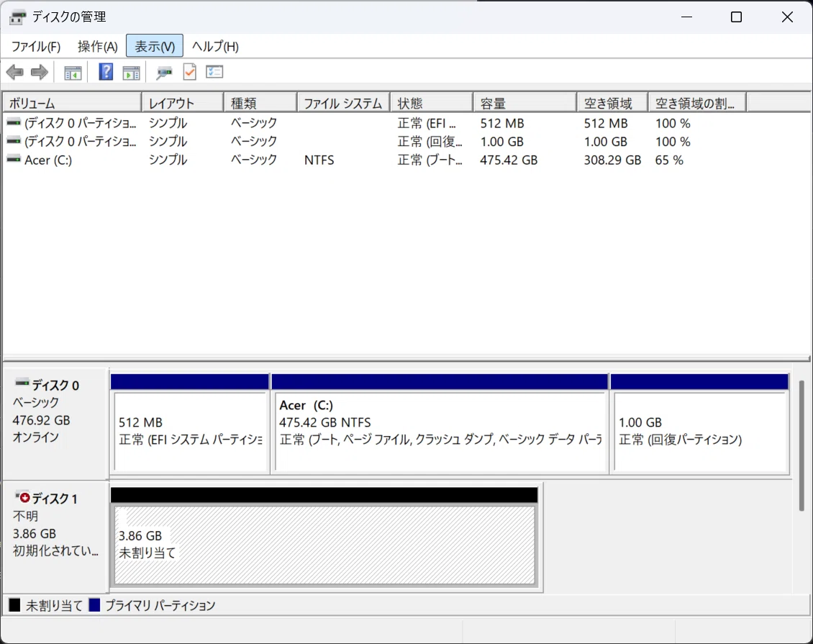
Task: Click the 475.42 GB capacity cell
Action: 509,160
